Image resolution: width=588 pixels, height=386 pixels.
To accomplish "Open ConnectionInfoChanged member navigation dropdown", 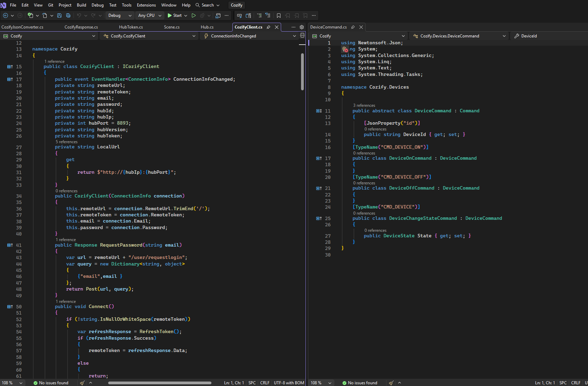I will (x=249, y=36).
